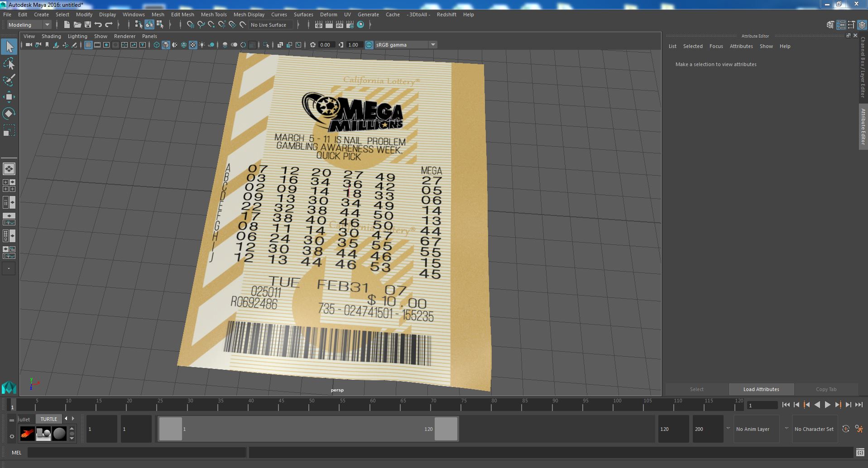Choose the Paint selection tool
The height and width of the screenshot is (468, 868).
(9, 80)
